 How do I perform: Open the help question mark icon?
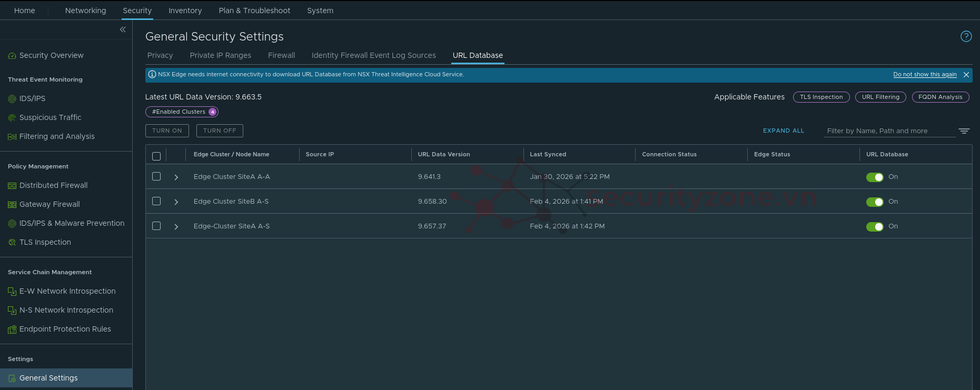coord(966,36)
